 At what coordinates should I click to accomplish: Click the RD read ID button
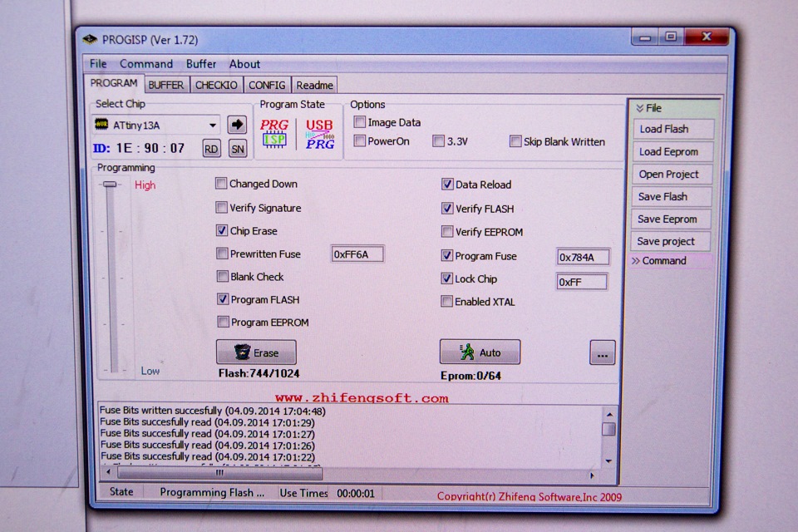point(211,149)
